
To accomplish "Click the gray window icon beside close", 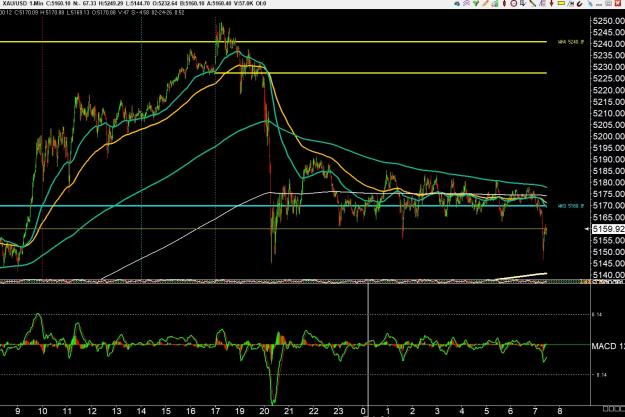I will [x=608, y=3].
